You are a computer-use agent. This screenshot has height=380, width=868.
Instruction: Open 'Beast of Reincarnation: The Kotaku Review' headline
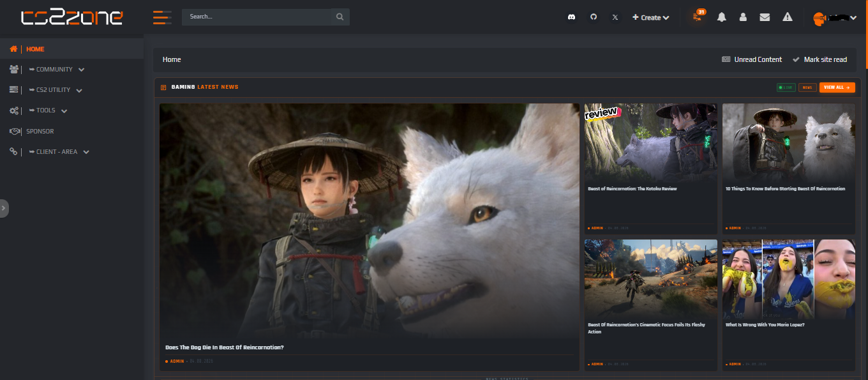pos(632,189)
